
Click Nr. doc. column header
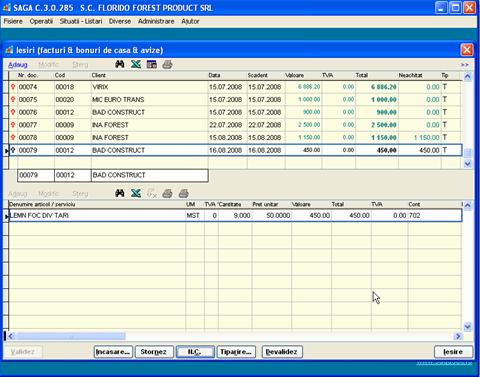[36, 75]
